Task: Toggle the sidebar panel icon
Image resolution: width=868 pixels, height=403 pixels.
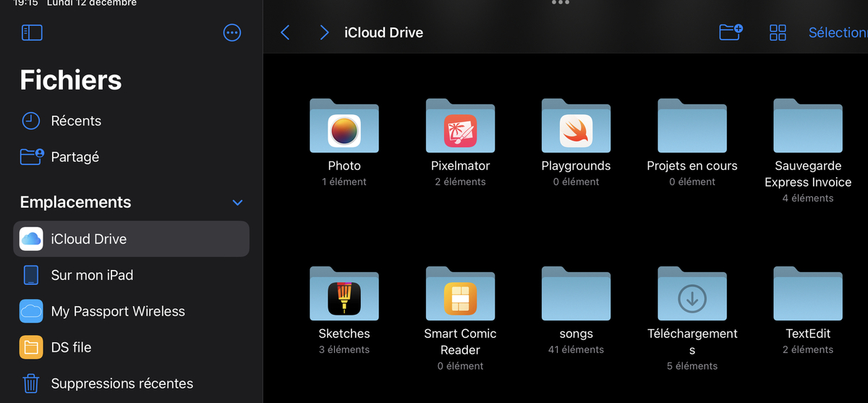Action: click(x=32, y=33)
